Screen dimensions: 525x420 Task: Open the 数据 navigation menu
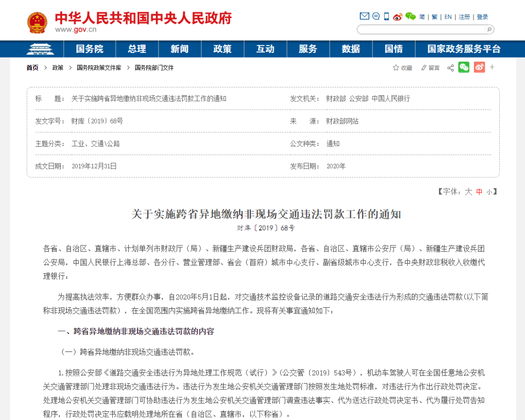point(351,49)
